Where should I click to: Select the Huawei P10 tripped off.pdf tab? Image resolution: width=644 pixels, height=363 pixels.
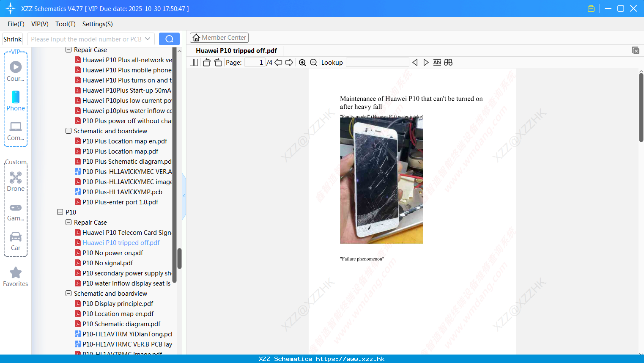click(236, 50)
